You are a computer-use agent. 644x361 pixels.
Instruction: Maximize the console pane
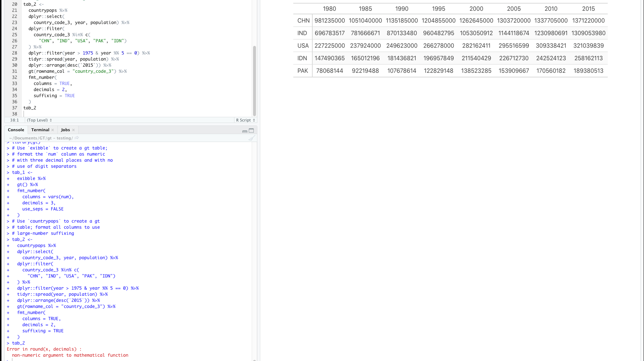251,130
